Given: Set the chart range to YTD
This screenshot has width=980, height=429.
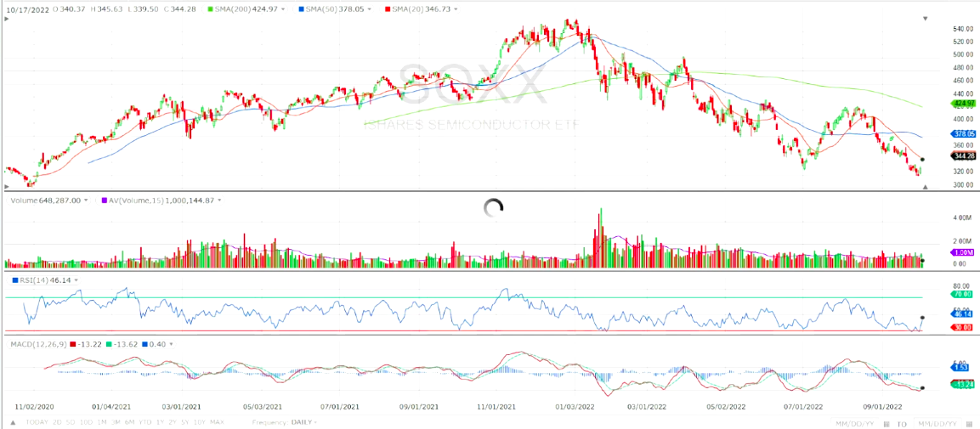Looking at the screenshot, I should 146,423.
